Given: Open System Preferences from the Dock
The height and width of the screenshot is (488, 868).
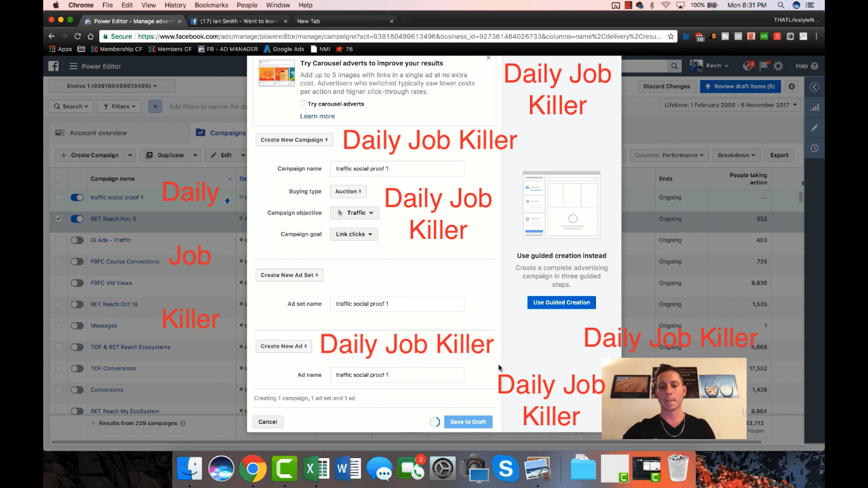Looking at the screenshot, I should pyautogui.click(x=443, y=470).
